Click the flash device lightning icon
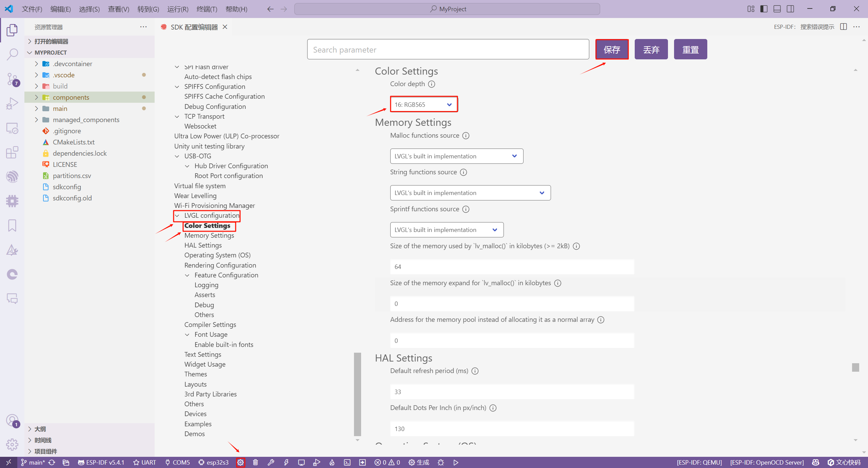 click(286, 462)
